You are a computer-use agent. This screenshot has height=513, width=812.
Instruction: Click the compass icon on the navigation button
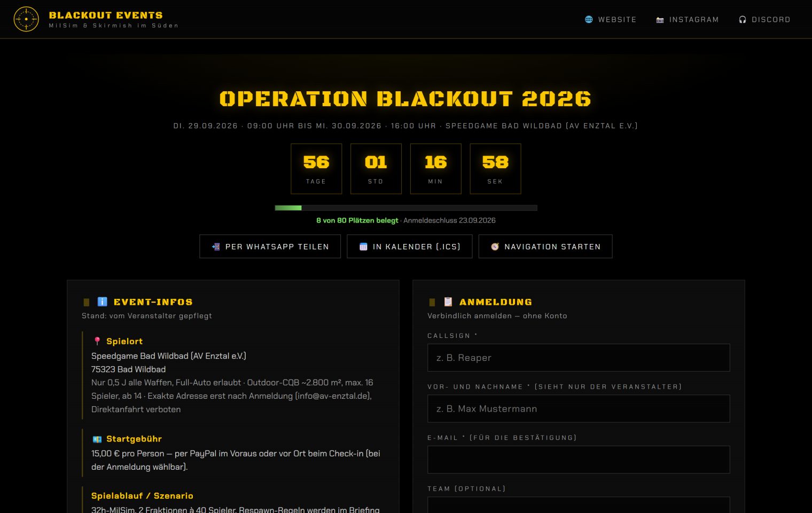pyautogui.click(x=495, y=247)
